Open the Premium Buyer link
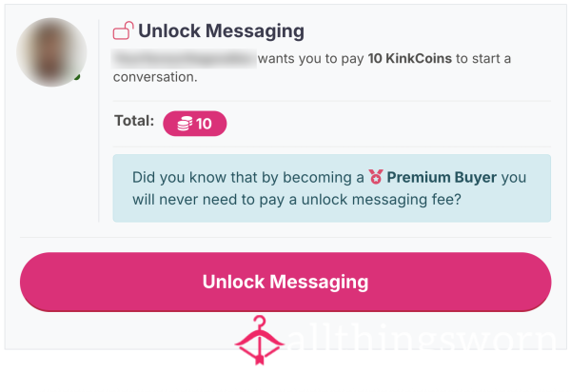The width and height of the screenshot is (571, 392). point(442,177)
